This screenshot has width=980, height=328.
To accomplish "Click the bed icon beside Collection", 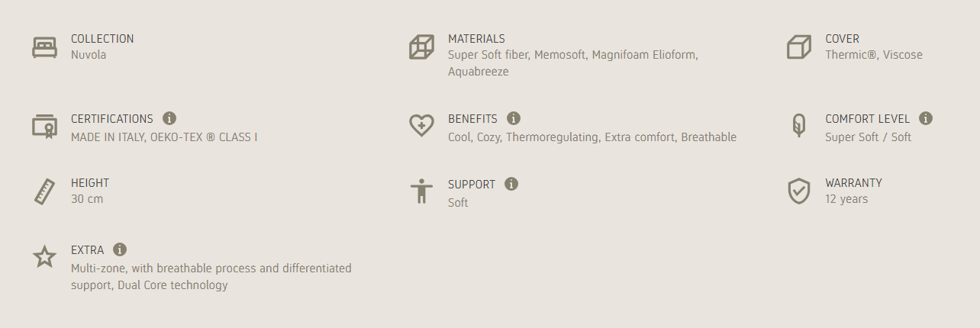I will 44,47.
